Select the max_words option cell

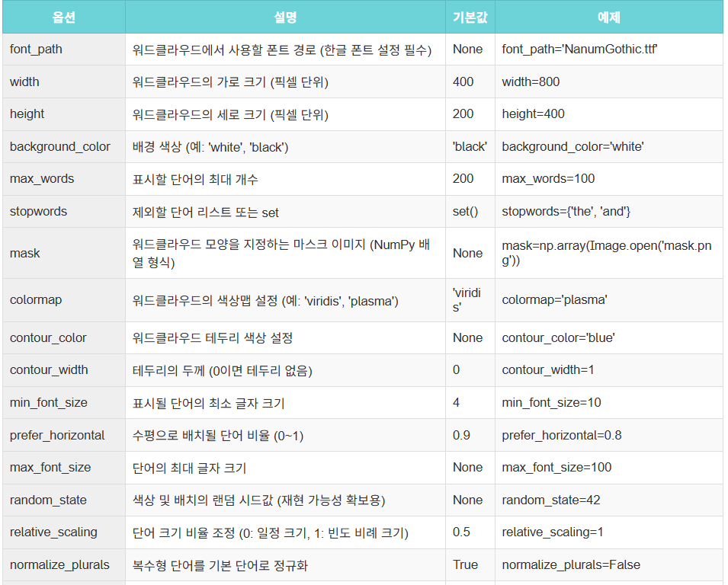point(64,178)
